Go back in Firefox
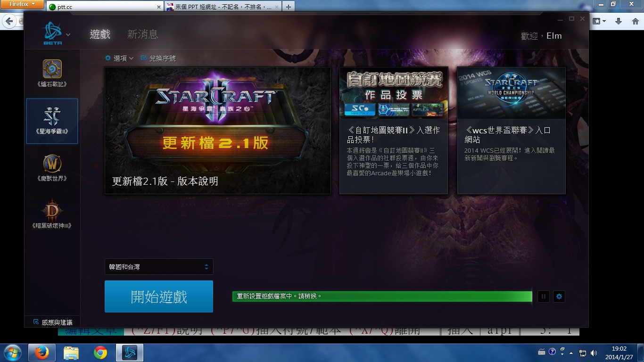Viewport: 644px width, 362px height. pos(9,22)
